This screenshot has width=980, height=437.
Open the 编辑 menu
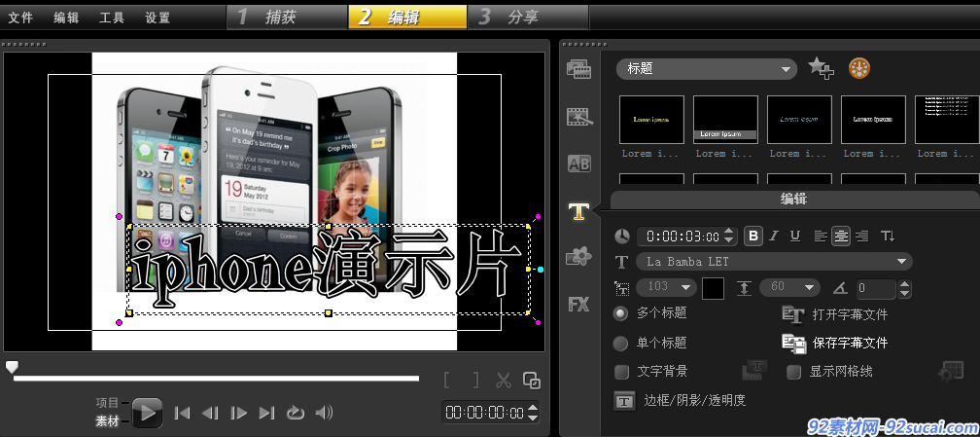click(66, 18)
